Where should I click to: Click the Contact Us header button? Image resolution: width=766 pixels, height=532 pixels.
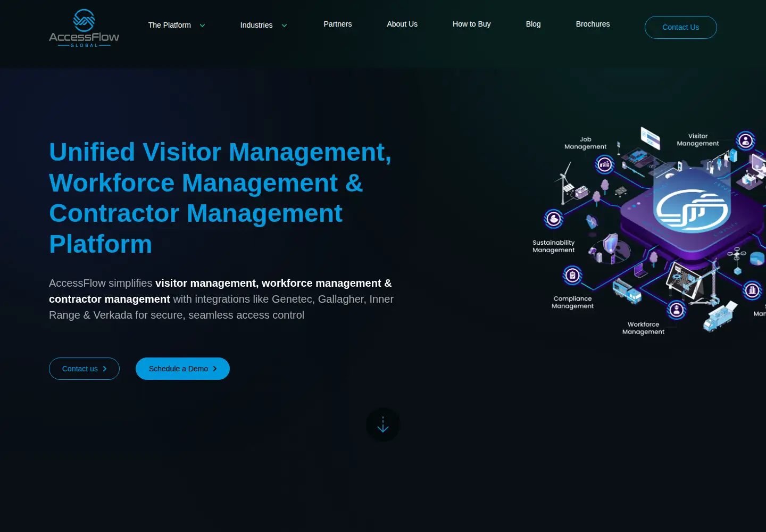(x=681, y=27)
